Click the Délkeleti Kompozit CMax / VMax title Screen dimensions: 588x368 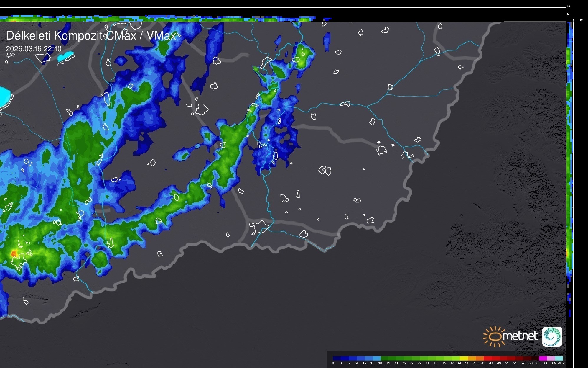click(91, 36)
